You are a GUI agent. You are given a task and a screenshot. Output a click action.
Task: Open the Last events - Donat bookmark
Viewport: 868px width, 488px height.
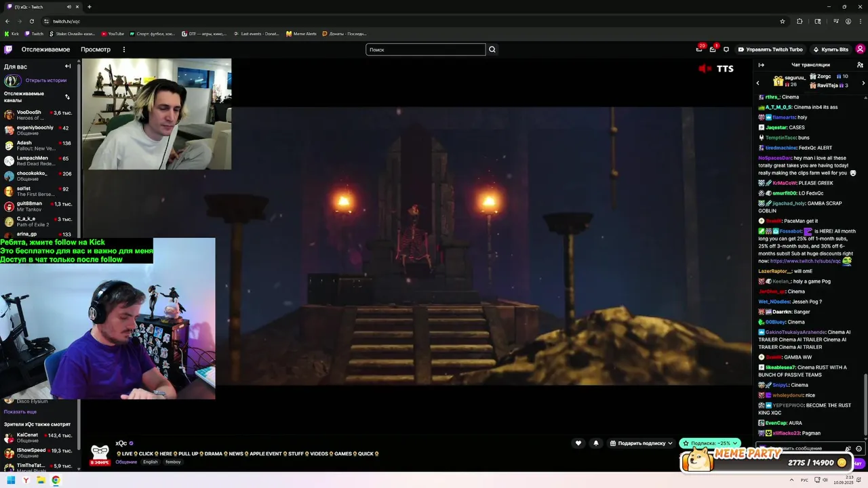256,34
